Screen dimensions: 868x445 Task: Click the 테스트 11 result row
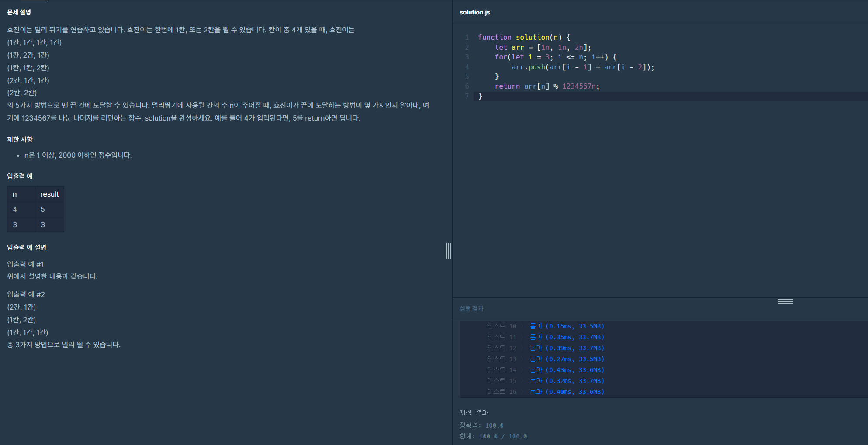[x=546, y=337]
